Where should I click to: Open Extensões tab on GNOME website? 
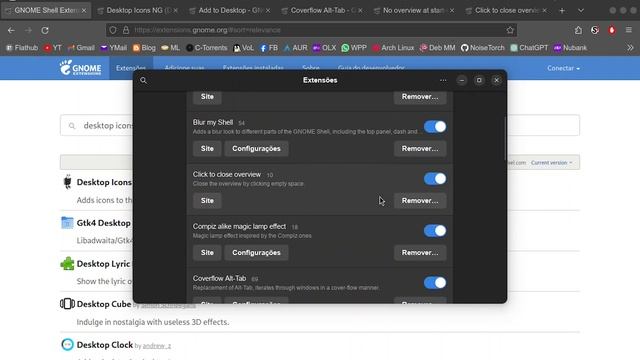(131, 68)
